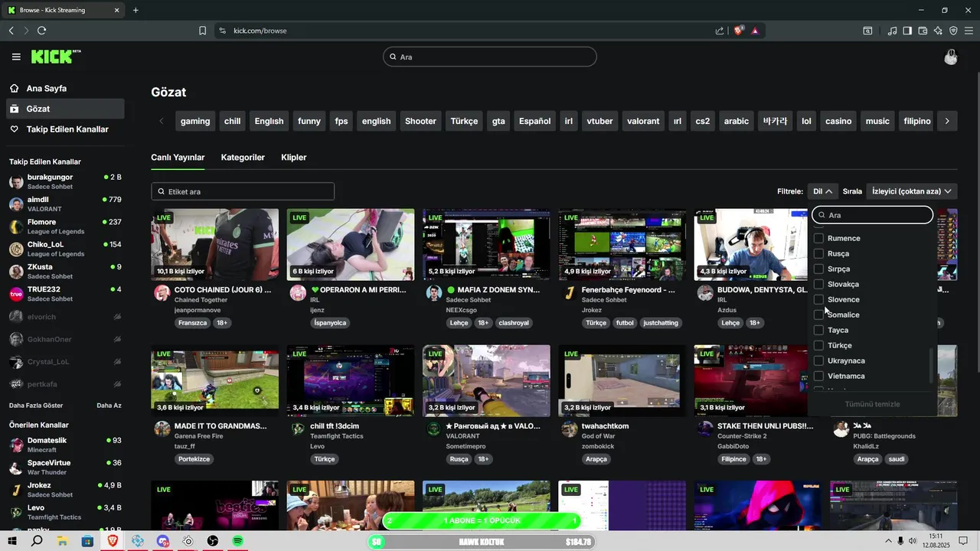Open Flomore followed channel
The height and width of the screenshot is (551, 980).
click(64, 227)
